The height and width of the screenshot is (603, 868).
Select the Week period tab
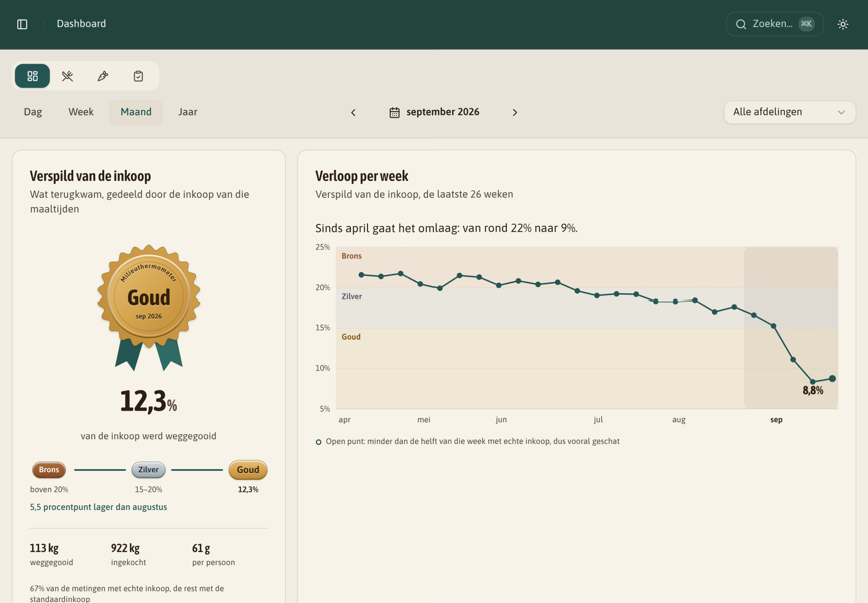pos(81,112)
